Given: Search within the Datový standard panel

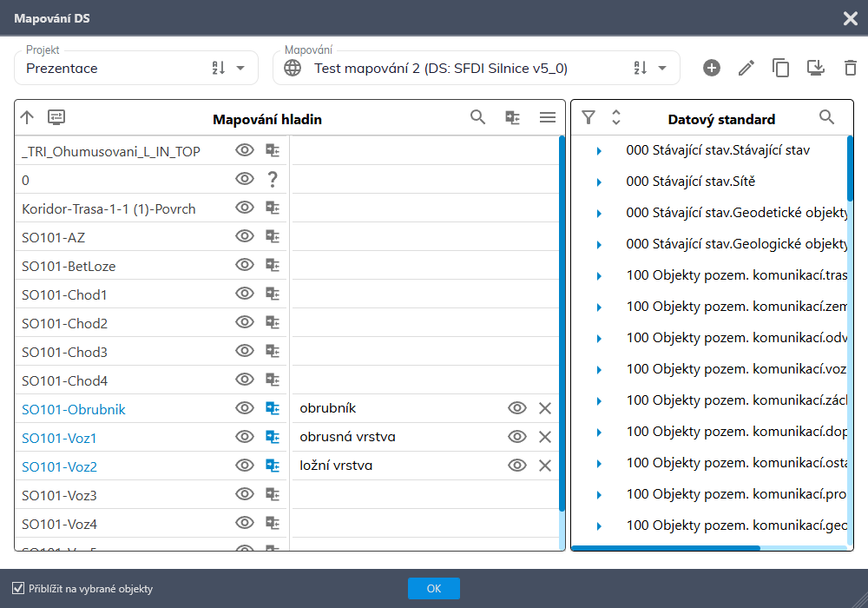Looking at the screenshot, I should click(827, 118).
